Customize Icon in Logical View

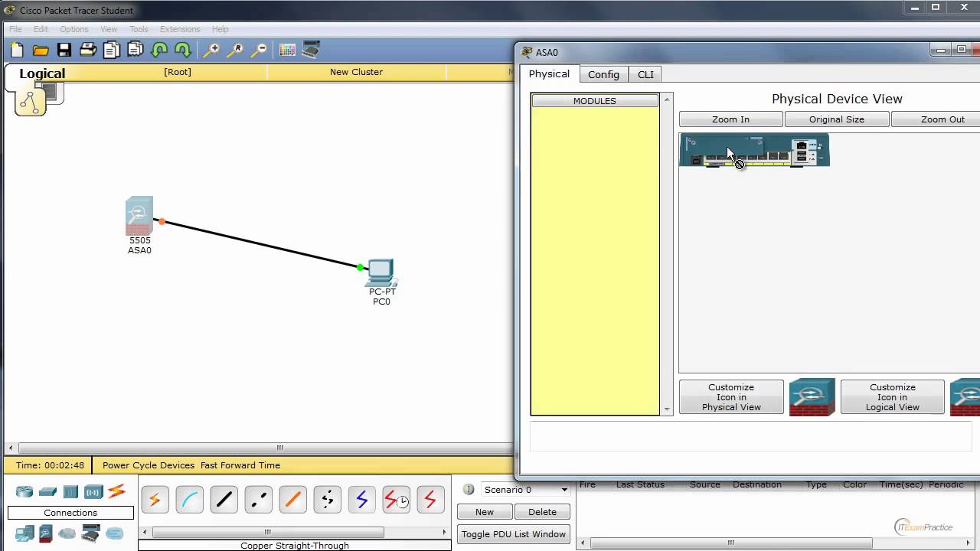coord(892,397)
